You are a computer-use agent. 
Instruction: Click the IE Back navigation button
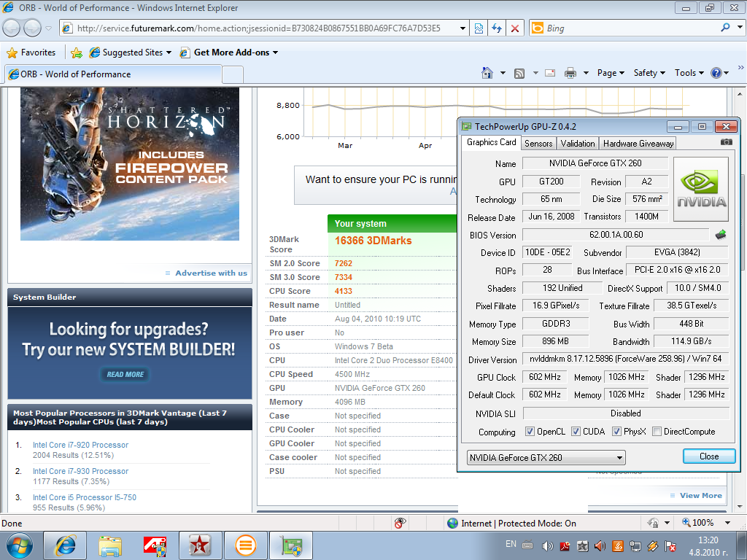(12, 28)
